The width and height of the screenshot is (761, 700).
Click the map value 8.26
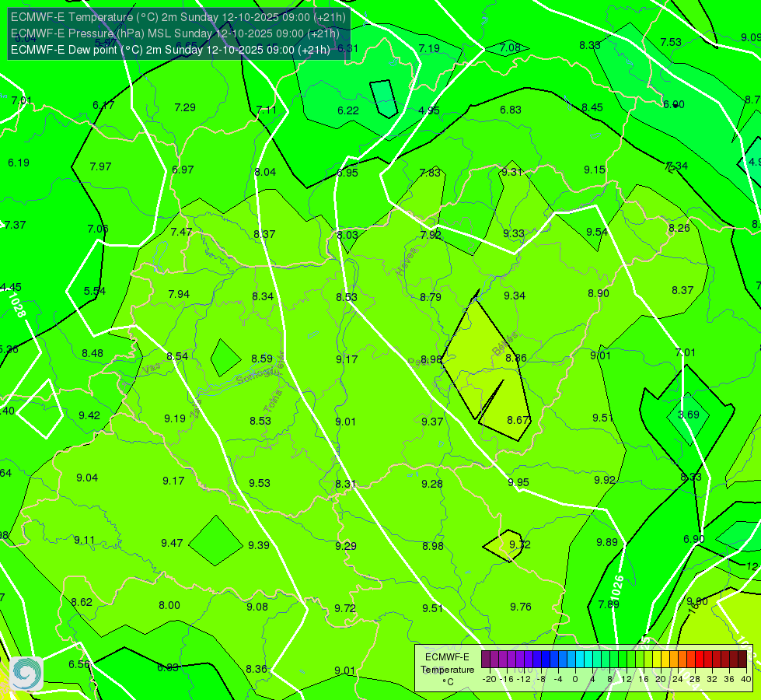679,228
